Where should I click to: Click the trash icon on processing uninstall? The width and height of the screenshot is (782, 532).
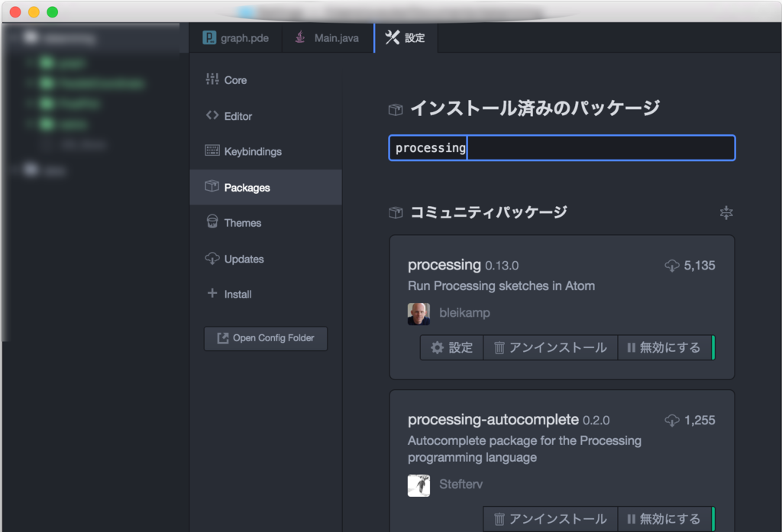pos(499,347)
